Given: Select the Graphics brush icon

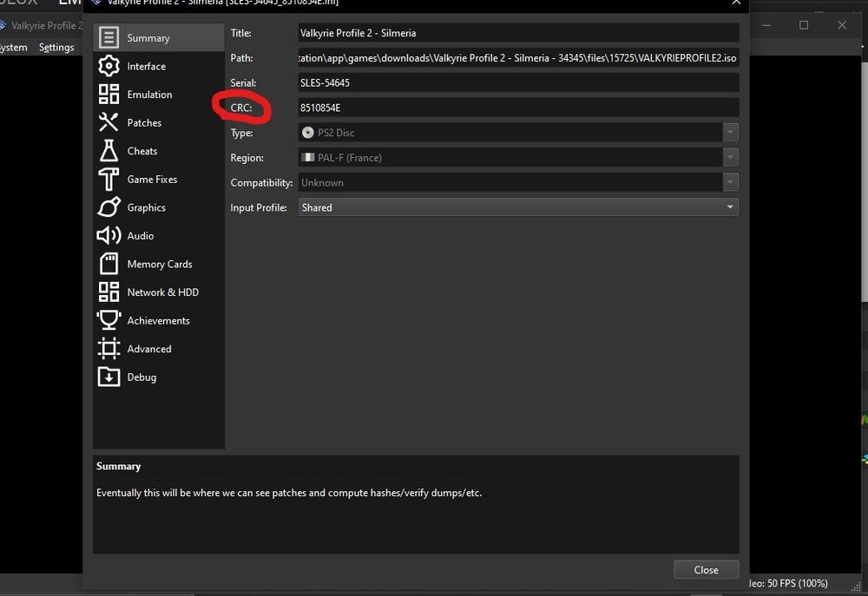Looking at the screenshot, I should pyautogui.click(x=108, y=207).
